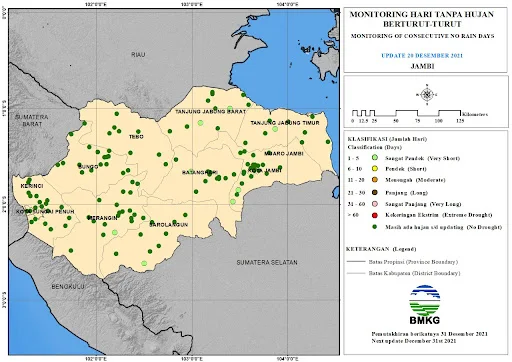Screen dimensions: 512x362
Task: Click 'Sangat Pendek (Very Short)' legend text
Action: point(422,158)
